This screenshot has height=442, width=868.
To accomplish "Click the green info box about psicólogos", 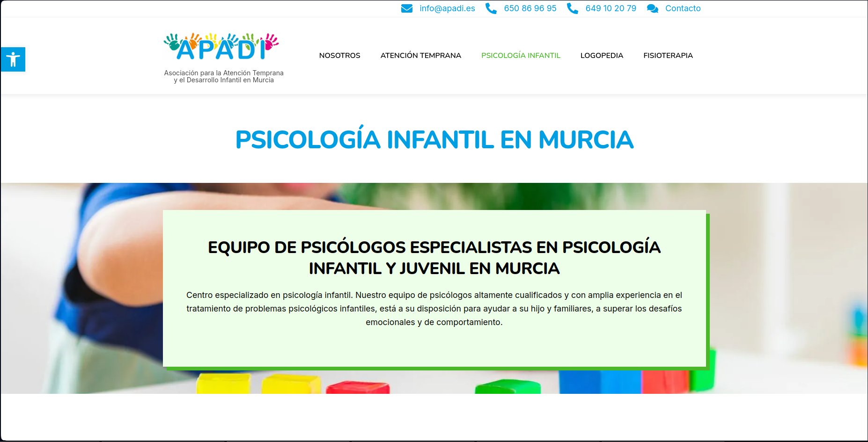I will point(434,287).
